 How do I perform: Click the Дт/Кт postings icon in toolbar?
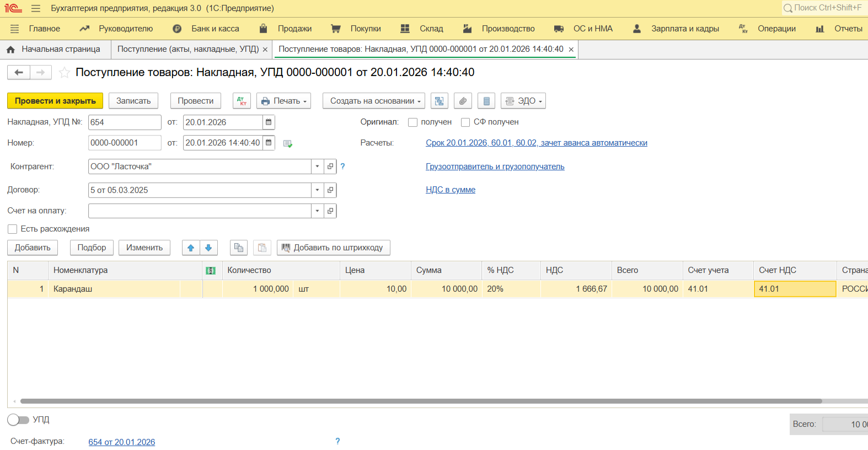242,101
